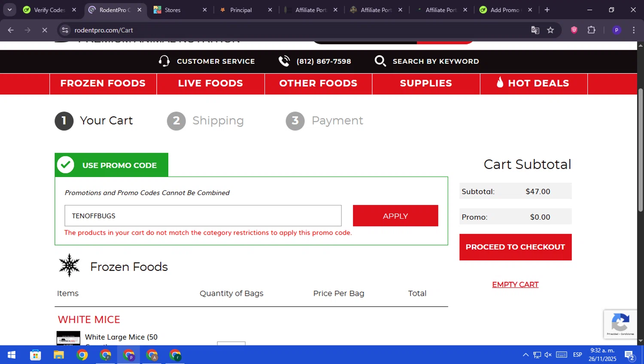The width and height of the screenshot is (644, 364).
Task: Click the phone number (812) 867-7598
Action: click(x=324, y=61)
